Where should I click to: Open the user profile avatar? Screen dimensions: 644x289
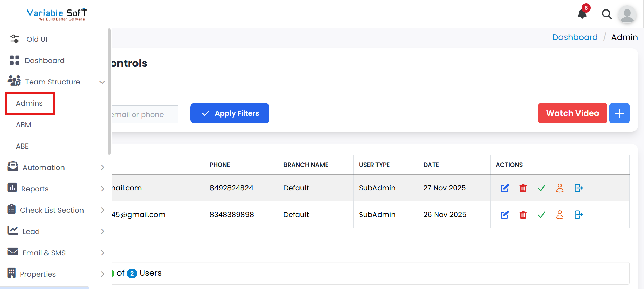627,15
